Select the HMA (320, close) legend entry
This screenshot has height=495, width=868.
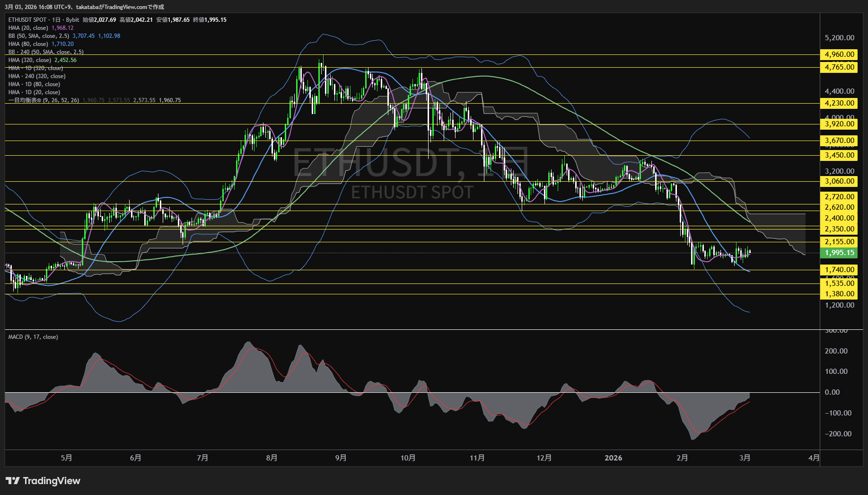tap(30, 60)
